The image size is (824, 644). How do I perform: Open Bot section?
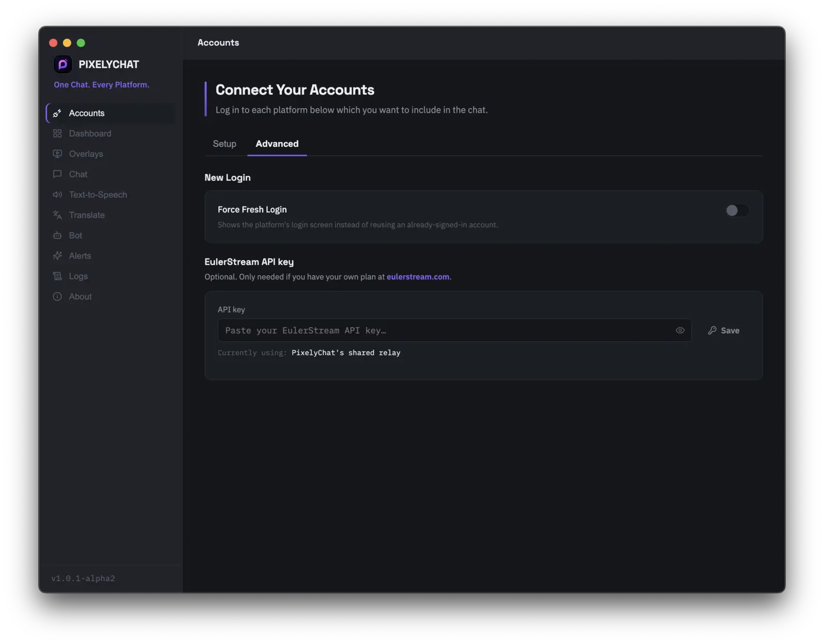[x=111, y=235]
